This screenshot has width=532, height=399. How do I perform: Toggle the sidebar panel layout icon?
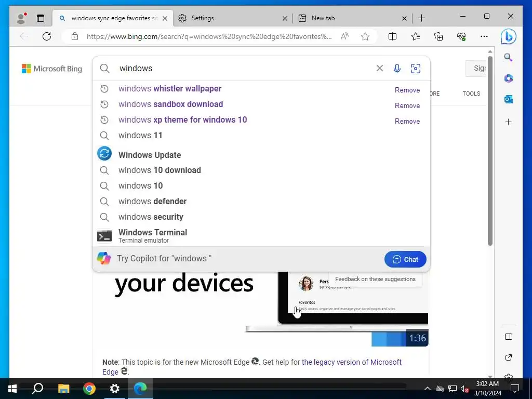[x=508, y=337]
